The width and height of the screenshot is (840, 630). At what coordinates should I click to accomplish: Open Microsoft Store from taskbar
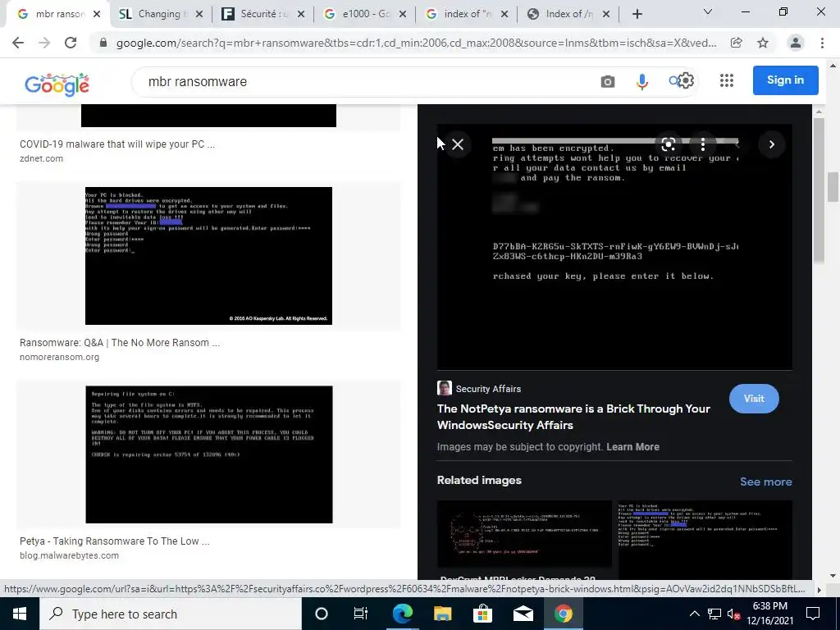coord(482,614)
